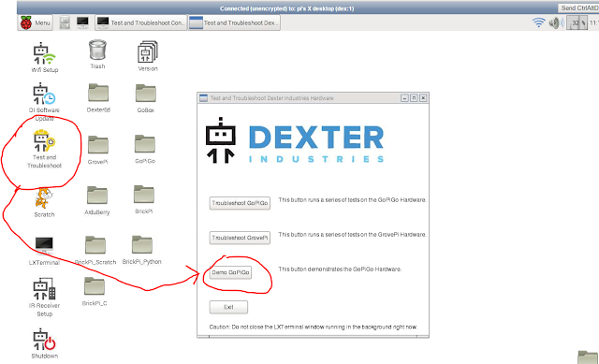Click the Exit button in Dexter window
The width and height of the screenshot is (599, 364).
point(228,307)
